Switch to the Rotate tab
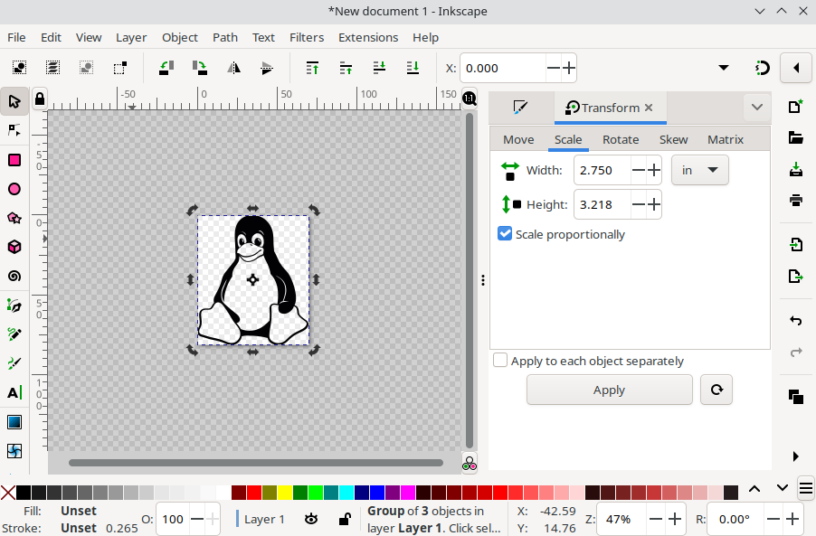816x536 pixels. pos(620,140)
